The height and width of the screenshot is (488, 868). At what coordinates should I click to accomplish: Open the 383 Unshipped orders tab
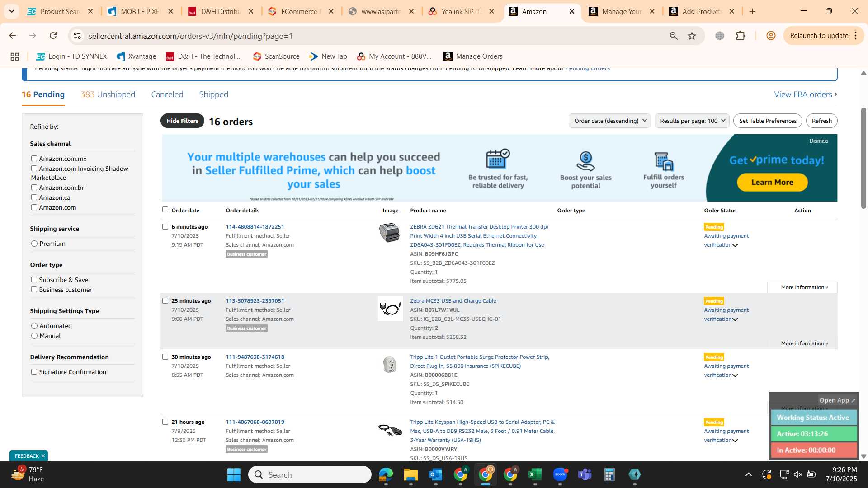108,94
